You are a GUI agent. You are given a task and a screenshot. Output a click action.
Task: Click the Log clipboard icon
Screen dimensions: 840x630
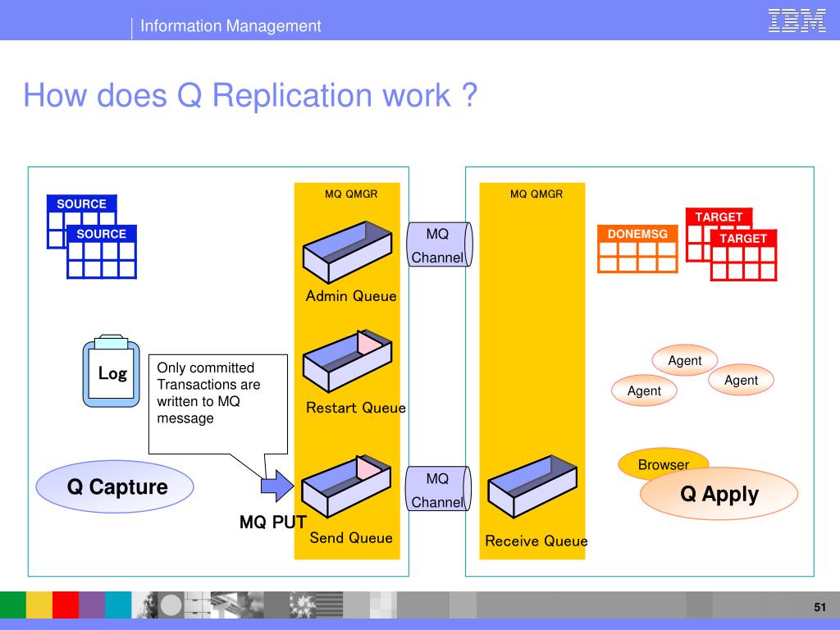point(112,371)
